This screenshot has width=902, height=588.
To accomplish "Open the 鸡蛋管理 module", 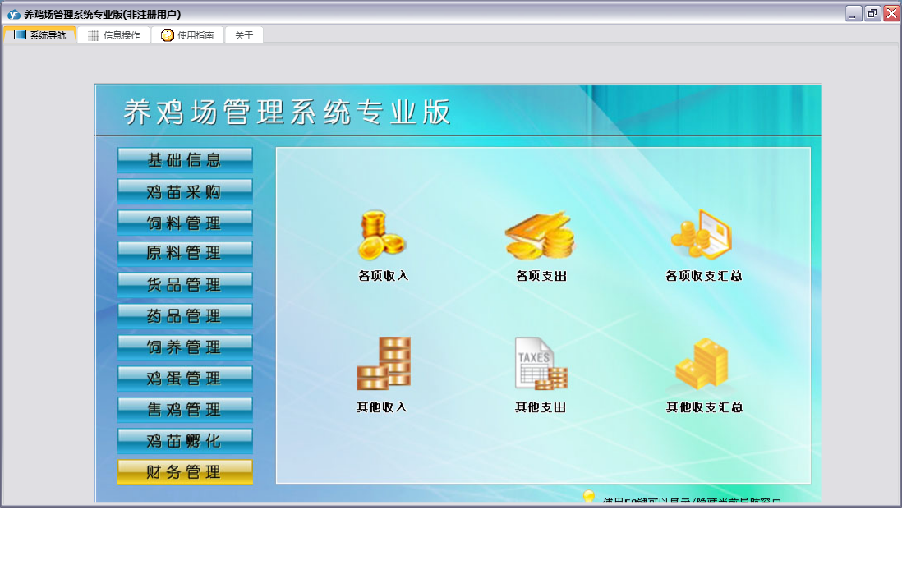I will pos(185,378).
